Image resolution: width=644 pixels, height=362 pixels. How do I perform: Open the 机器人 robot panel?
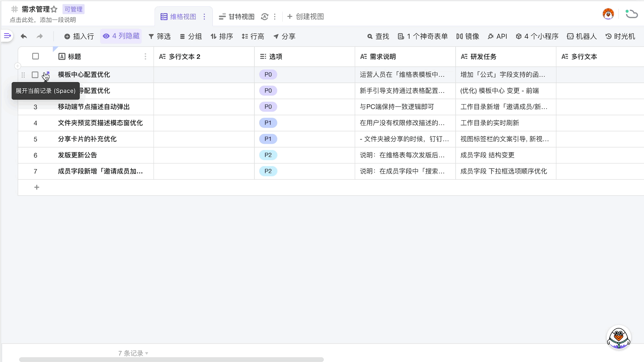pyautogui.click(x=582, y=36)
